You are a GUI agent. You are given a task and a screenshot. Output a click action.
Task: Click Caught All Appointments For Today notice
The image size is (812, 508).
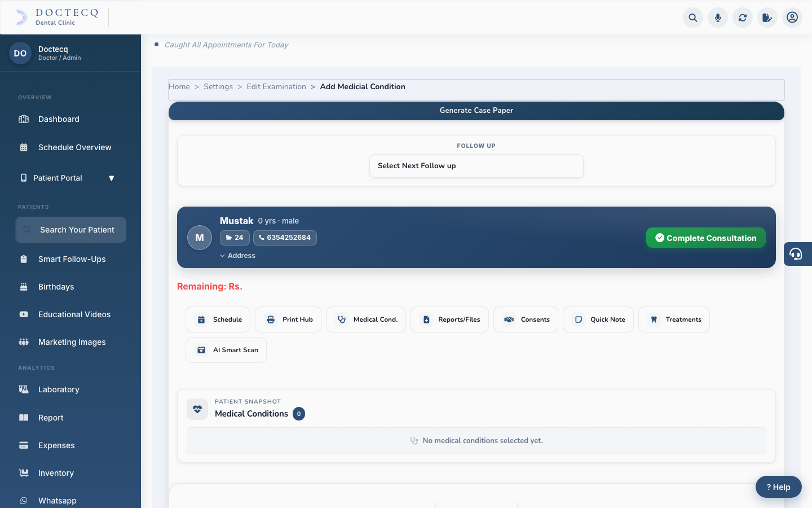click(226, 45)
